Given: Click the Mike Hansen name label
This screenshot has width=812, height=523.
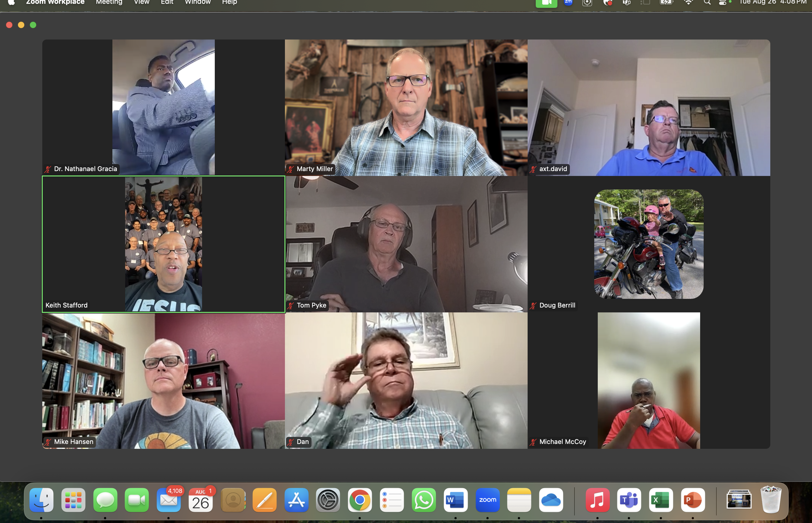Looking at the screenshot, I should (x=73, y=442).
